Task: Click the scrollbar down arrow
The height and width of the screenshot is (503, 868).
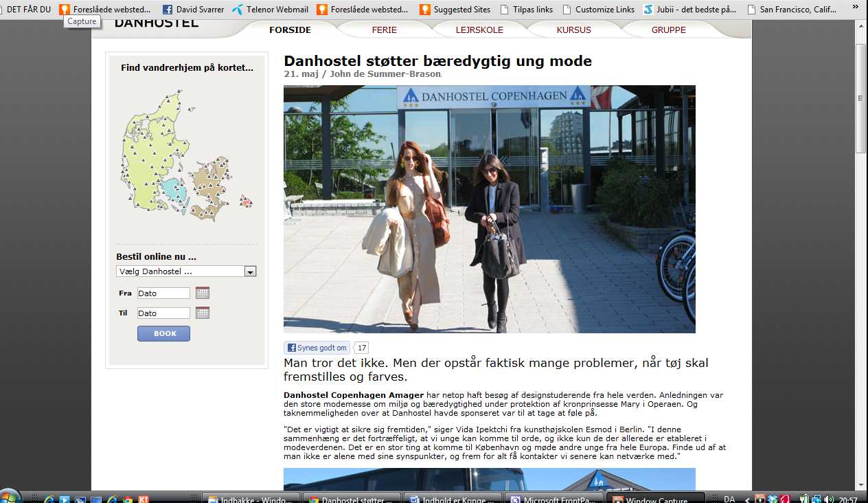Action: pos(861,484)
